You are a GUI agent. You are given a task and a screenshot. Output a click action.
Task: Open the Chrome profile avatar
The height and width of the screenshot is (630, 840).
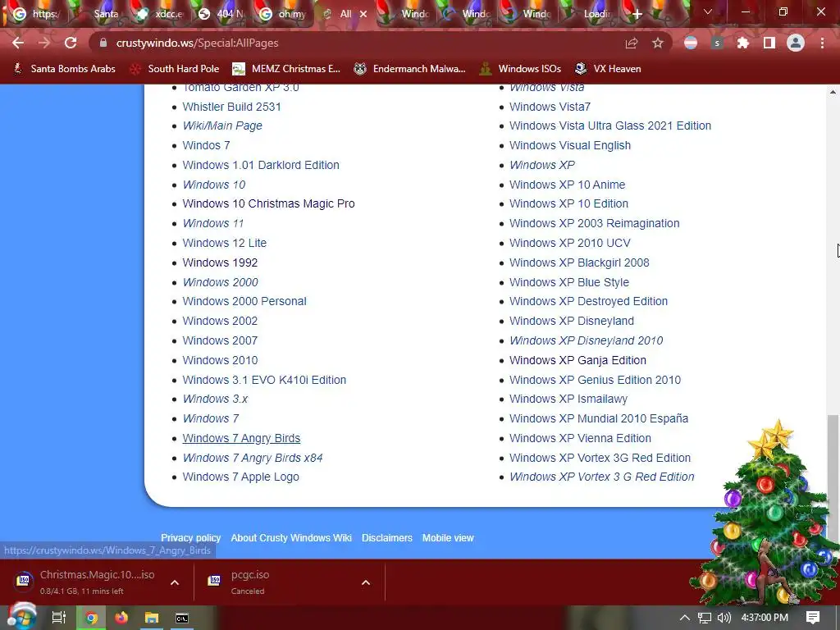tap(796, 43)
